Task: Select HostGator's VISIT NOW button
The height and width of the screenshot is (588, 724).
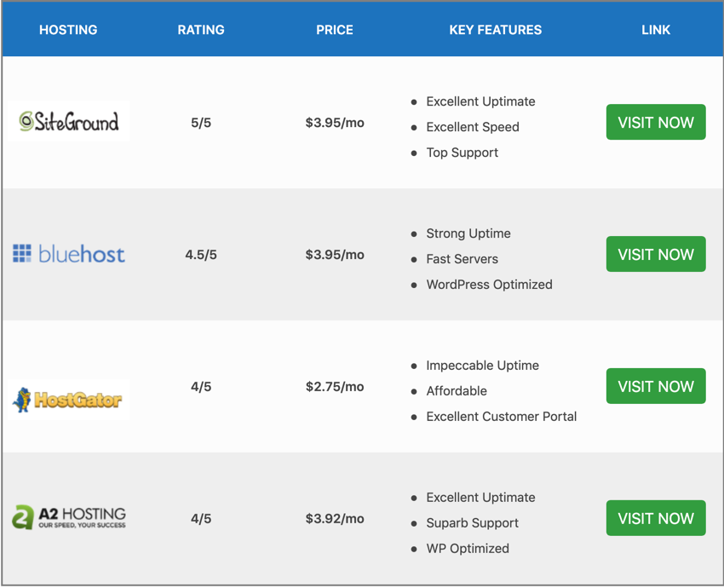Action: [x=656, y=386]
